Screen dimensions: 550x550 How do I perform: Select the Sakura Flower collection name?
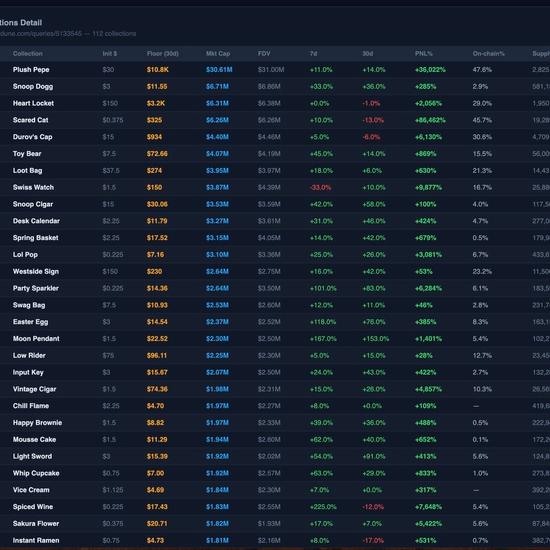36,524
